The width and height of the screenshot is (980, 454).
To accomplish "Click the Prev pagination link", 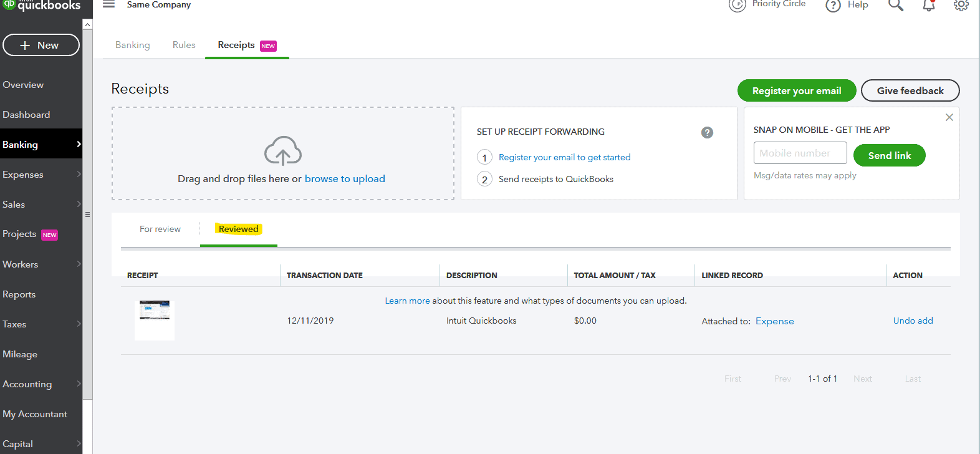I will (783, 379).
